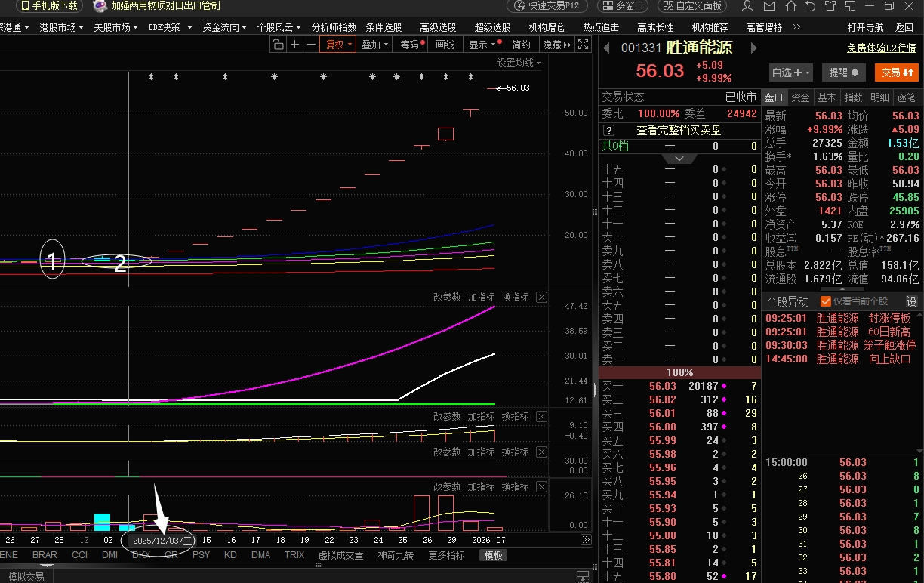Click the question mark help icon
924x583 pixels.
(608, 131)
